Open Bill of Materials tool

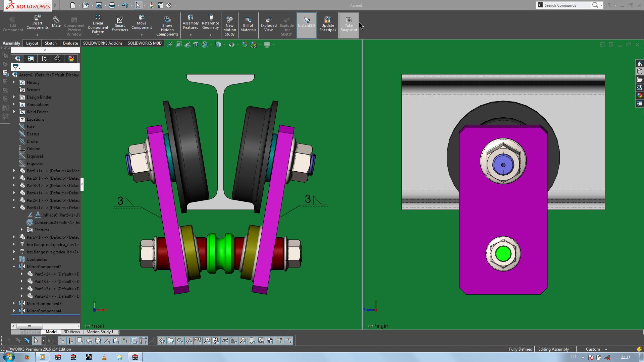pos(248,24)
